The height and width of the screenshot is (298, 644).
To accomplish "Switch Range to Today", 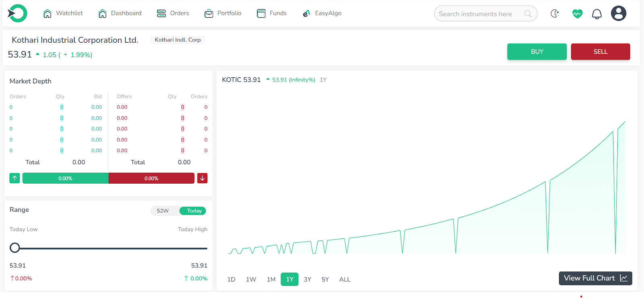I will (x=193, y=211).
